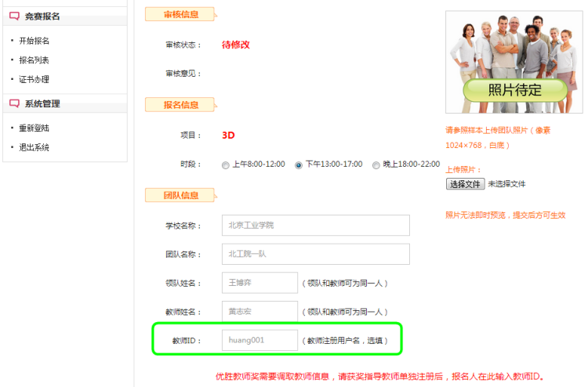Select the 晚上18:00-22:00 time slot

pos(376,165)
